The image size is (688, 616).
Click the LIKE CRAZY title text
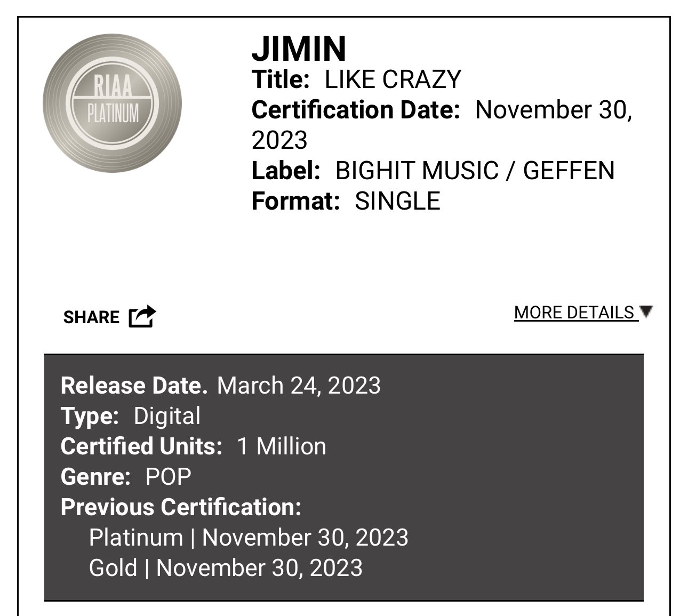tap(393, 79)
